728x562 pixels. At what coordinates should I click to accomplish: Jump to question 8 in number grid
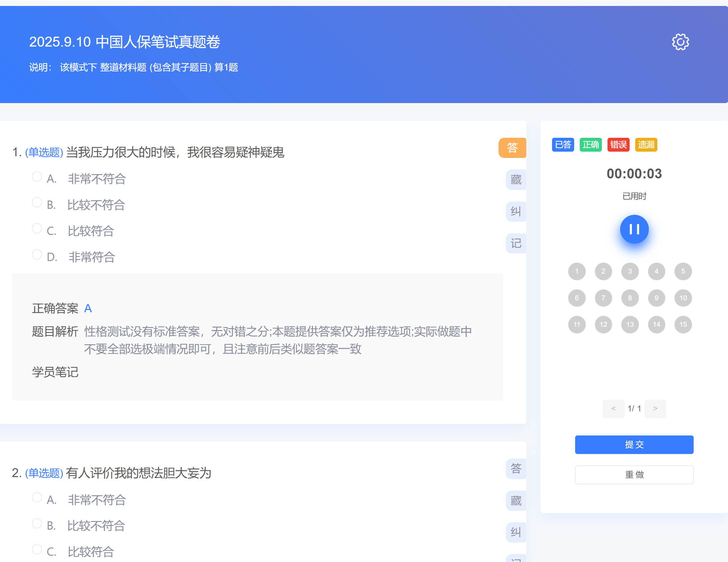(630, 298)
